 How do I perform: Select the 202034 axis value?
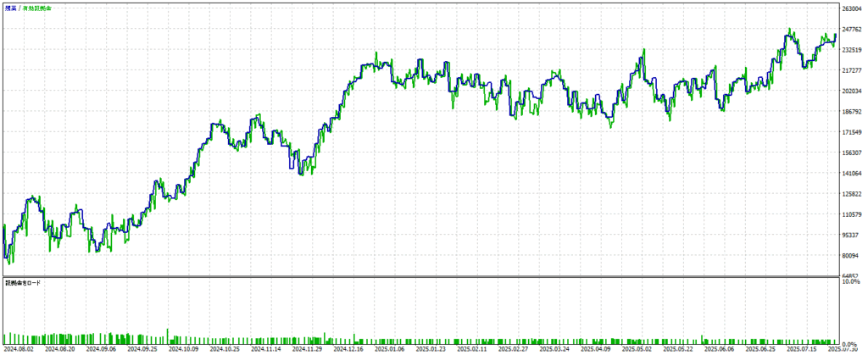(x=850, y=92)
